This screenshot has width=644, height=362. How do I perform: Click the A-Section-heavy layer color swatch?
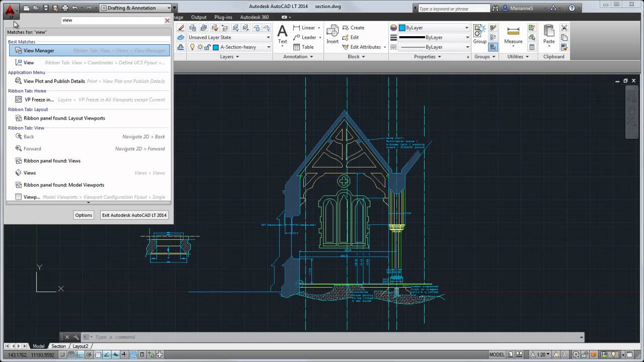tap(216, 47)
